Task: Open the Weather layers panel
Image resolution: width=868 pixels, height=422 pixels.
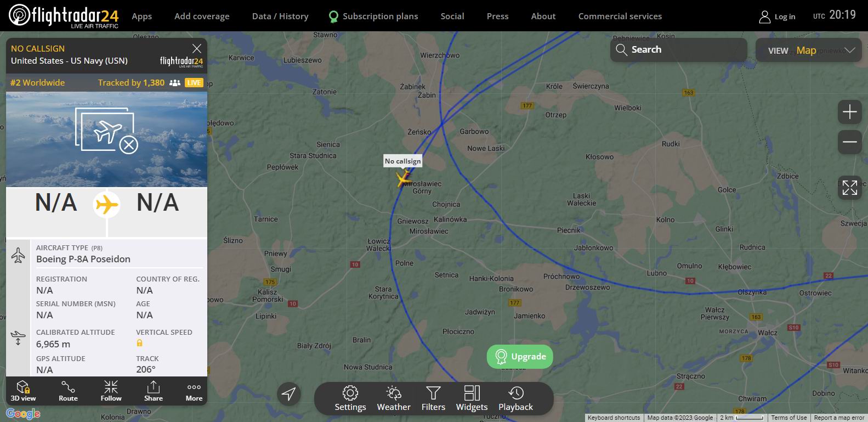Action: [394, 399]
